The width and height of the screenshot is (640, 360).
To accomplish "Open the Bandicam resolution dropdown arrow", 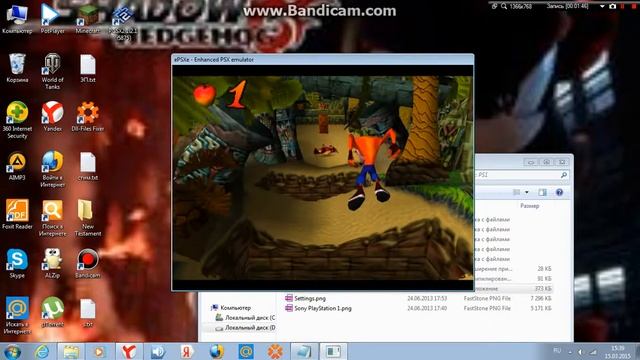I will click(x=602, y=6).
